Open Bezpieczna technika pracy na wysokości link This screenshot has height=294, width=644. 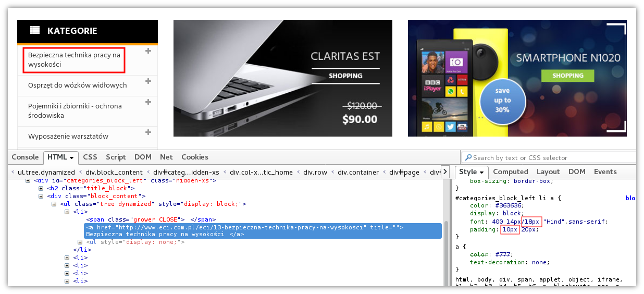coord(74,59)
